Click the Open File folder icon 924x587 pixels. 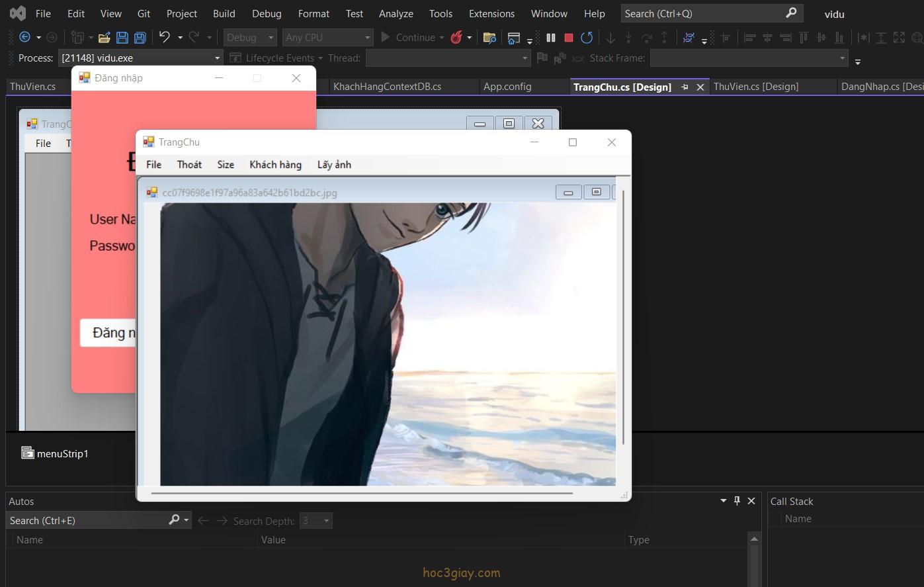[x=104, y=38]
